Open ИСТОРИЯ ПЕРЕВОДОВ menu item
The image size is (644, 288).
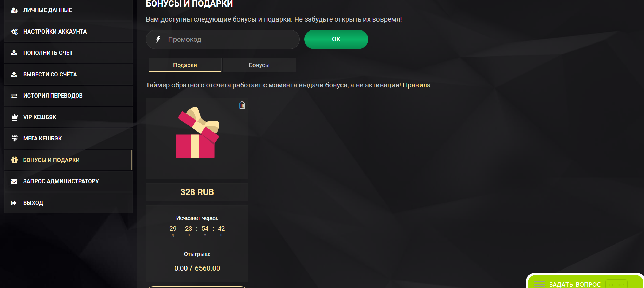coord(68,96)
